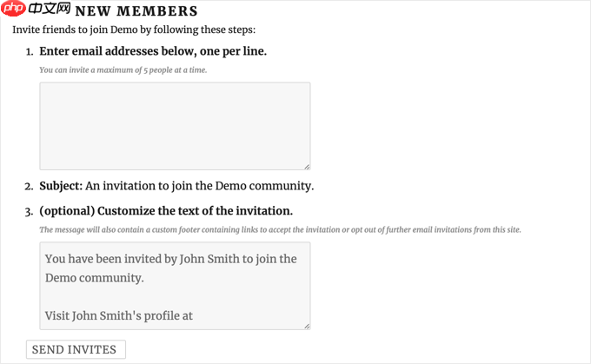Focus the empty email addresses textarea

[175, 126]
